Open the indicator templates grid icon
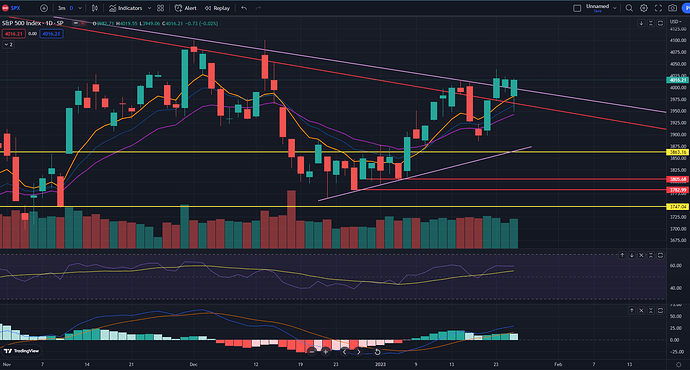 (161, 8)
